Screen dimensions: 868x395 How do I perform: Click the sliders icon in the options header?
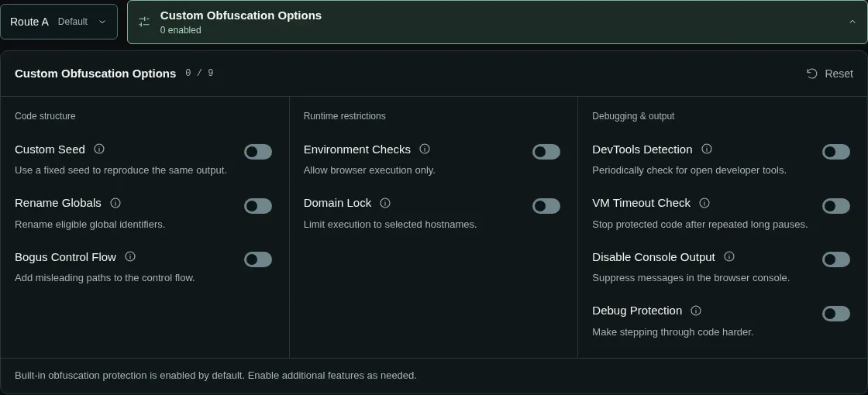click(144, 22)
